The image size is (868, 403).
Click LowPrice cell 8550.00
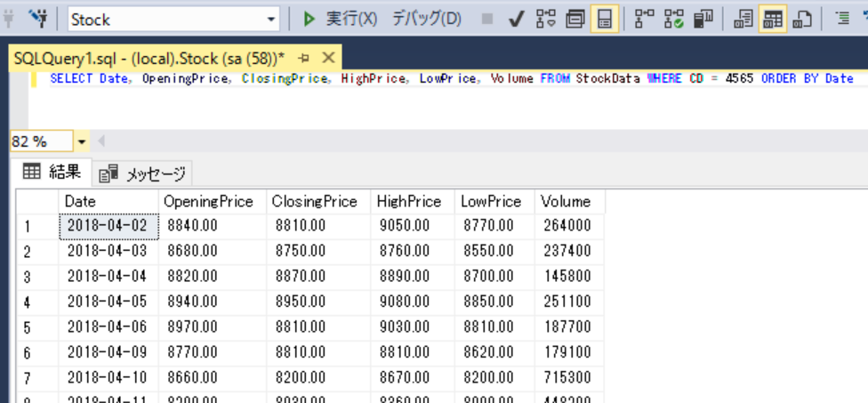pos(494,252)
